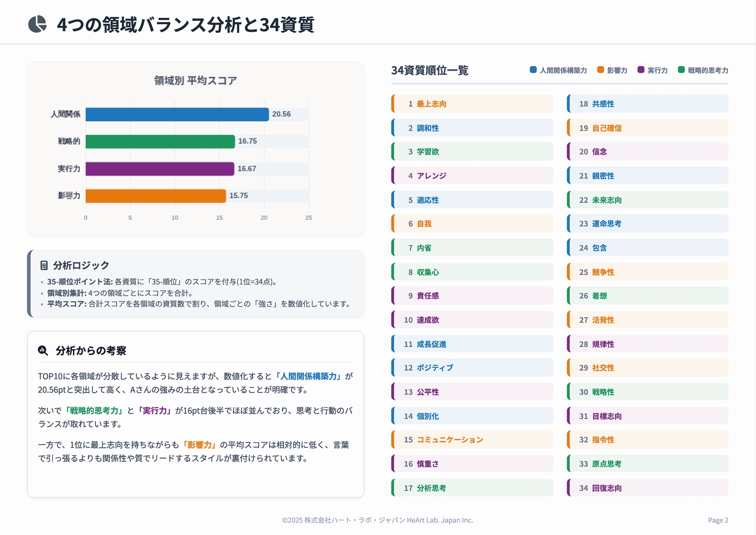Screen dimensions: 756x535
Task: Click the heading 34資質順位一覧
Action: click(429, 70)
